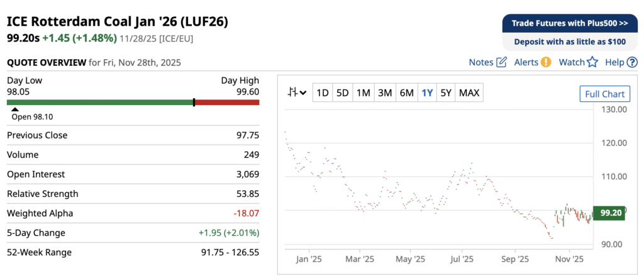Click the 99.20 price label on chart
Viewport: 644px width, 276px height.
point(609,213)
